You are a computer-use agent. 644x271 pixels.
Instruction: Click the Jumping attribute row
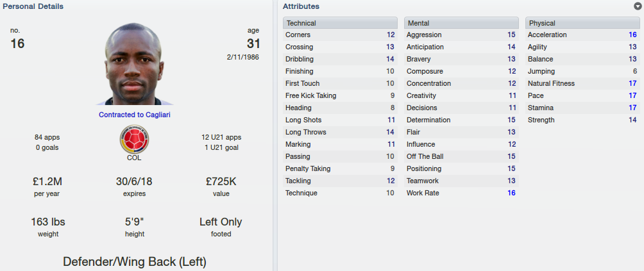coord(582,71)
